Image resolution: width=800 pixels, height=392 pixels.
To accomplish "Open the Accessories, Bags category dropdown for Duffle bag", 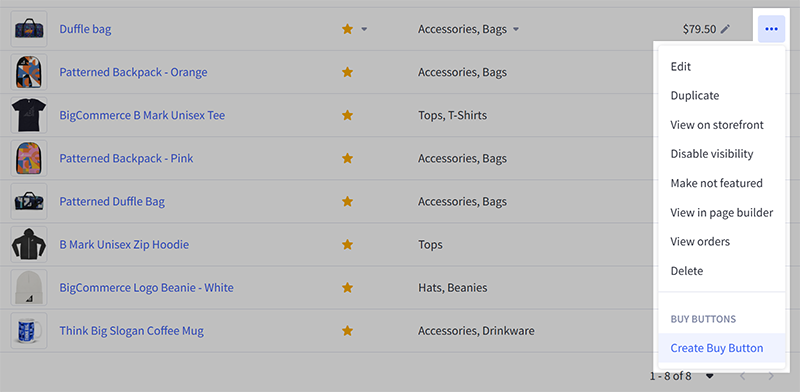I will [x=516, y=29].
